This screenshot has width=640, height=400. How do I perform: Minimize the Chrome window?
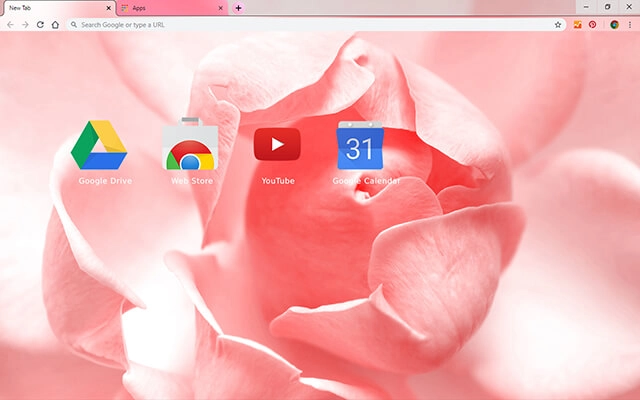click(x=586, y=7)
